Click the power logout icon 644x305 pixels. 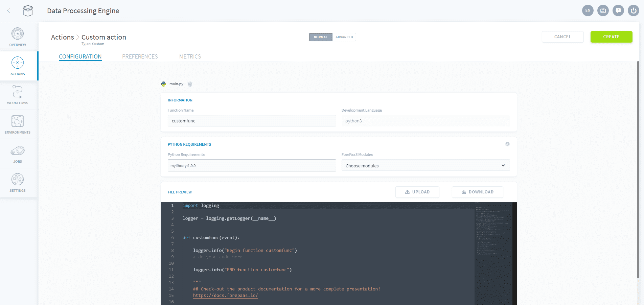pos(634,10)
